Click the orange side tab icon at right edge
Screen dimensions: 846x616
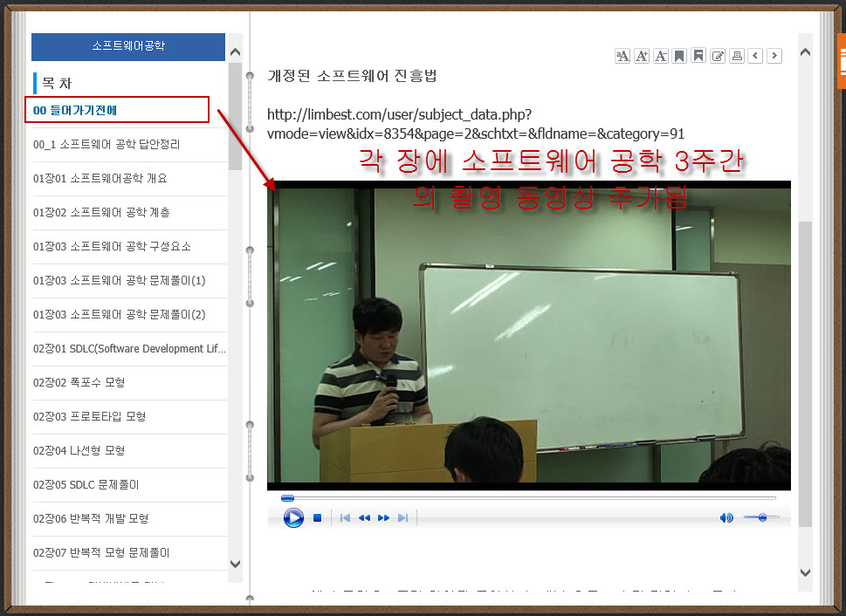click(x=842, y=61)
